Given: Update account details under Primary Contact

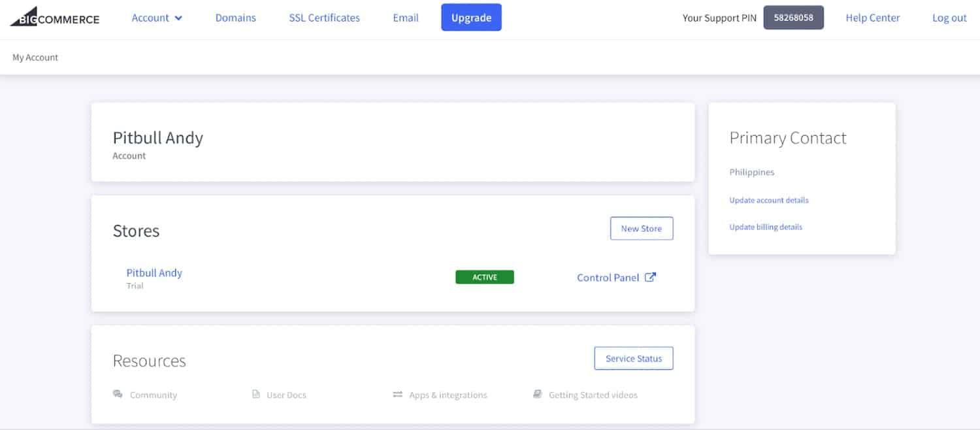Looking at the screenshot, I should [x=769, y=200].
